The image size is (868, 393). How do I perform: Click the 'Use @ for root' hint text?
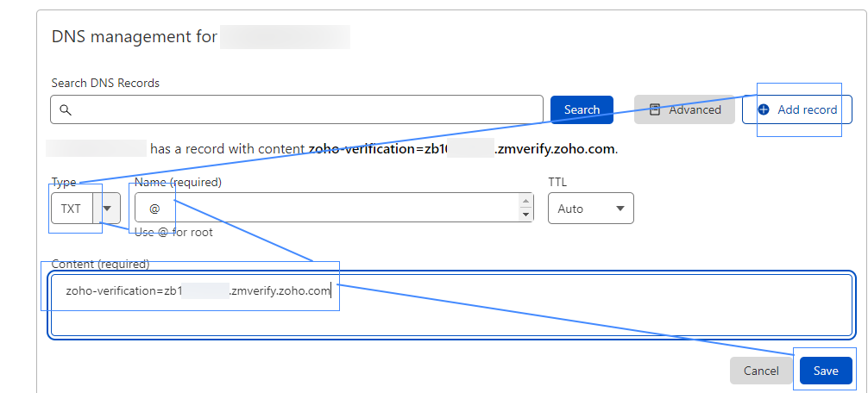point(173,232)
